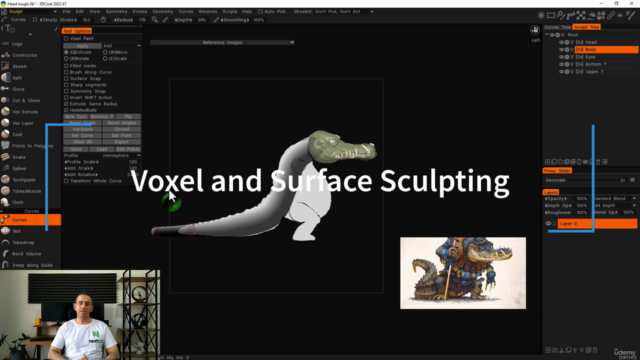Open the Geometry menu
This screenshot has height=360, width=640.
(x=162, y=12)
